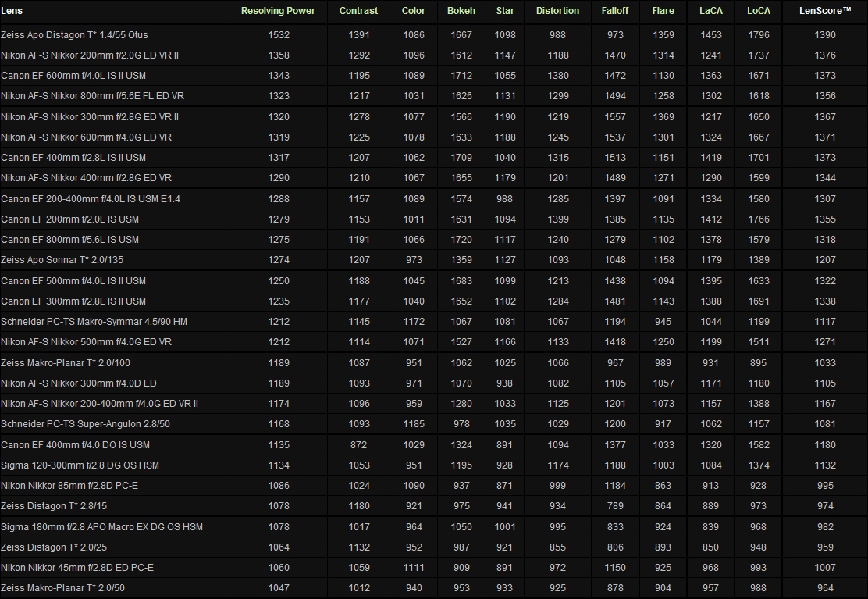Select Canon EF 600mm f/4.0L IS II USM
This screenshot has width=868, height=599.
(73, 76)
